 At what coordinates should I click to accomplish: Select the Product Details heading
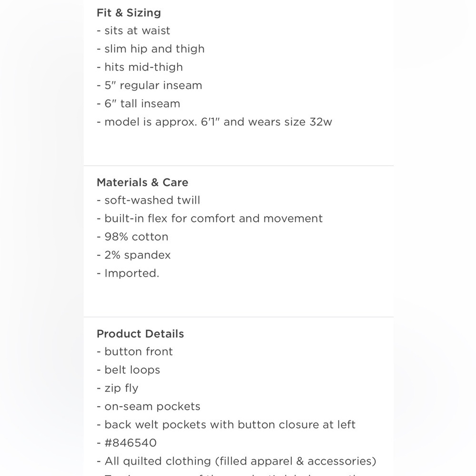point(140,334)
